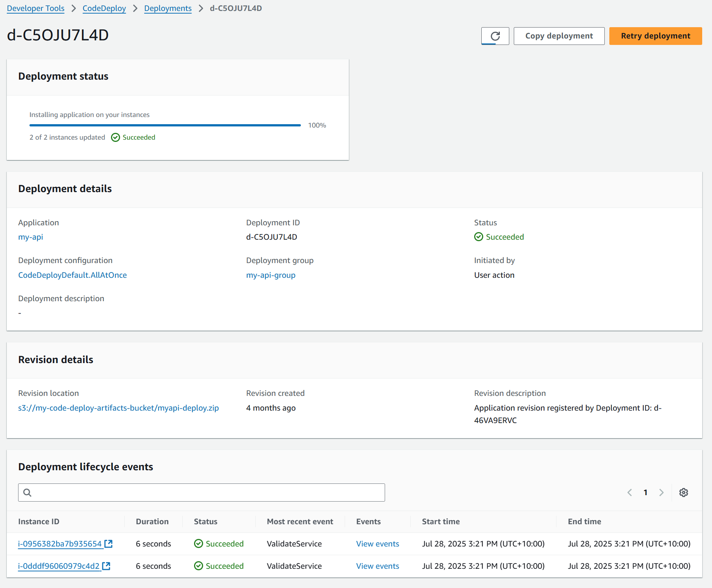Open the myapi-deploy.zip revision location link

[119, 408]
